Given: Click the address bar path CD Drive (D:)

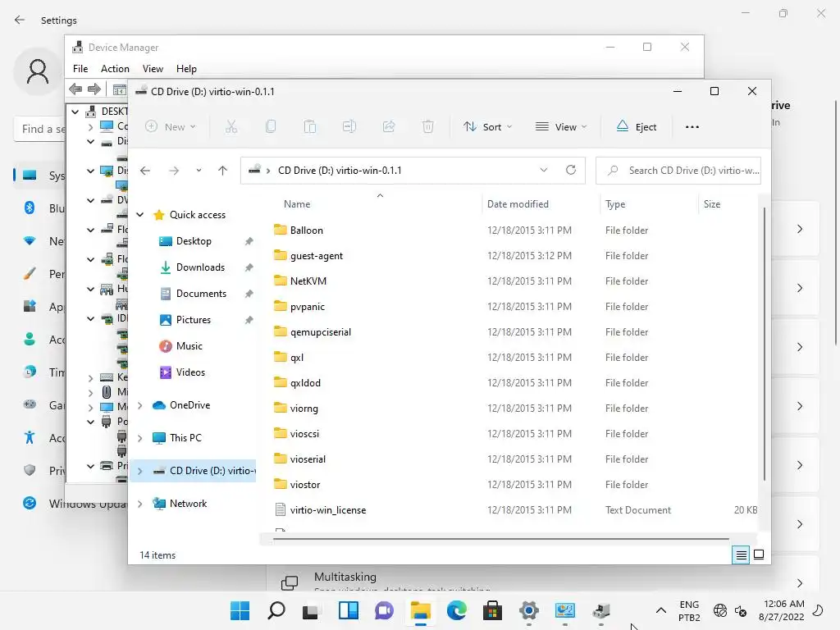Looking at the screenshot, I should (x=340, y=171).
